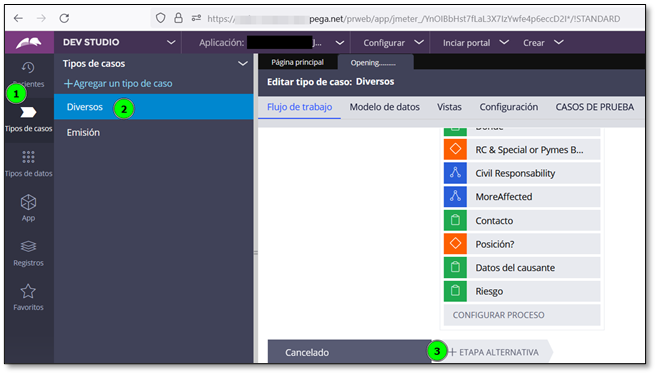This screenshot has height=375, width=657.
Task: Click the Datos del causante step label
Action: [515, 267]
